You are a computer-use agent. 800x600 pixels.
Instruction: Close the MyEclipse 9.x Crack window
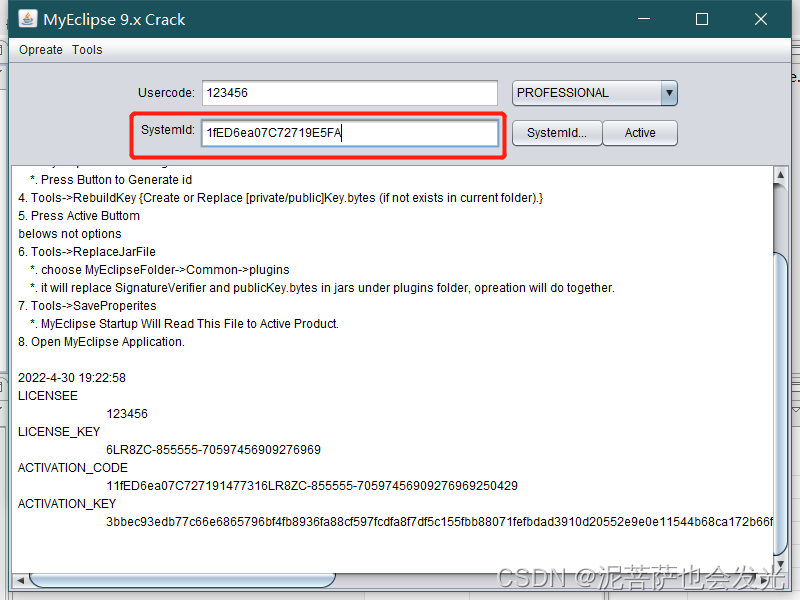tap(761, 19)
